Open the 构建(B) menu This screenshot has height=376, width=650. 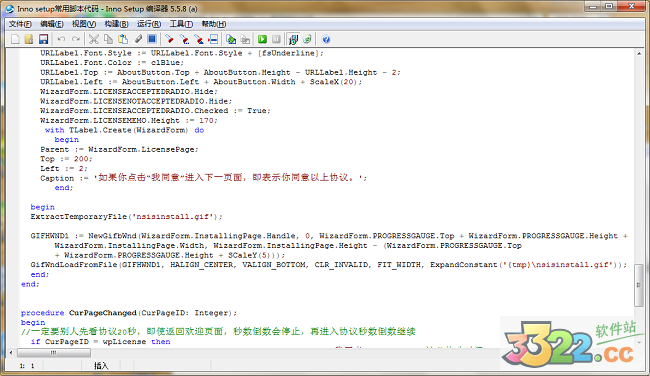[116, 24]
